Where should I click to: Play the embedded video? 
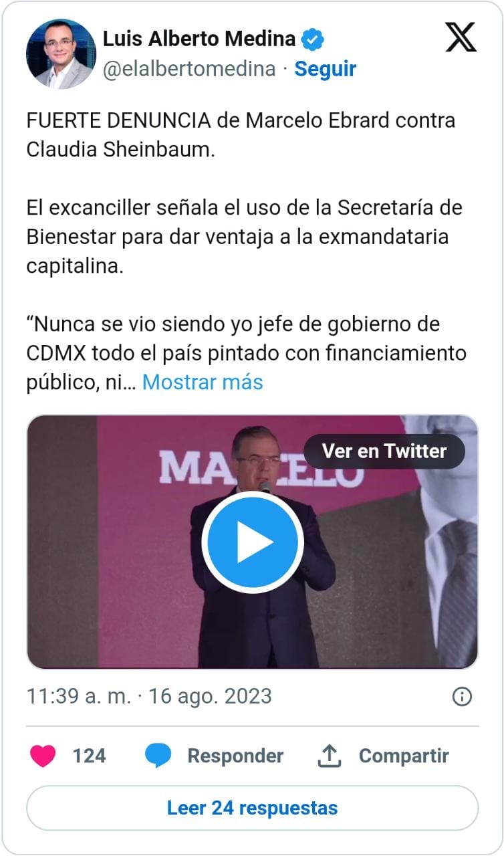tap(253, 542)
